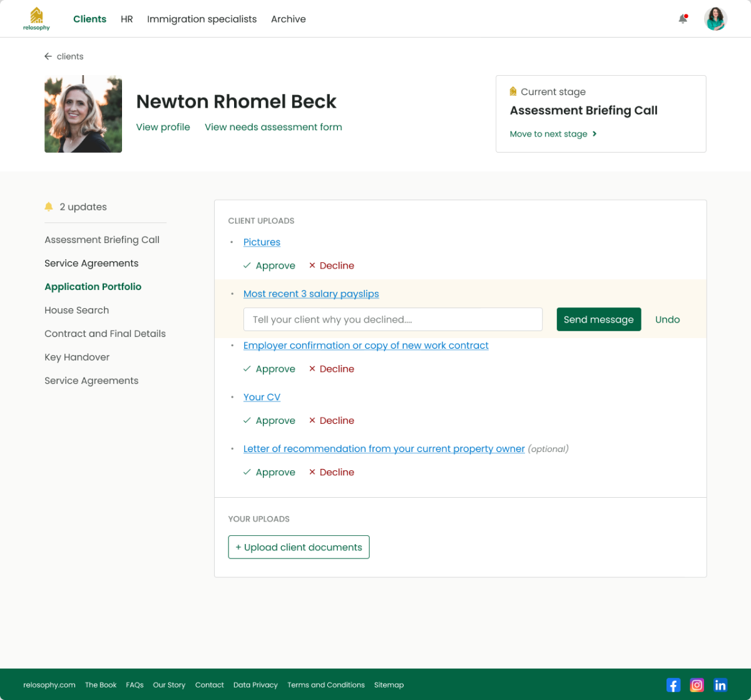Go to the Clients tab
The height and width of the screenshot is (700, 751).
(89, 19)
